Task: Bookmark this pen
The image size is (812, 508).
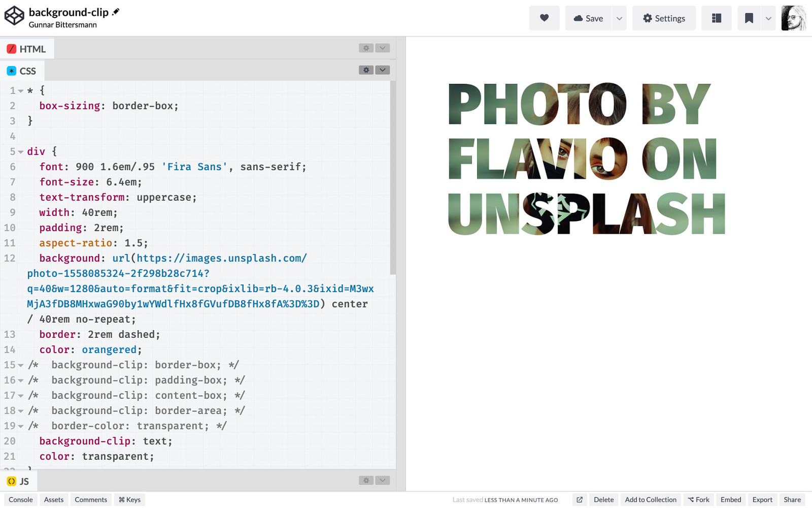Action: pyautogui.click(x=749, y=18)
